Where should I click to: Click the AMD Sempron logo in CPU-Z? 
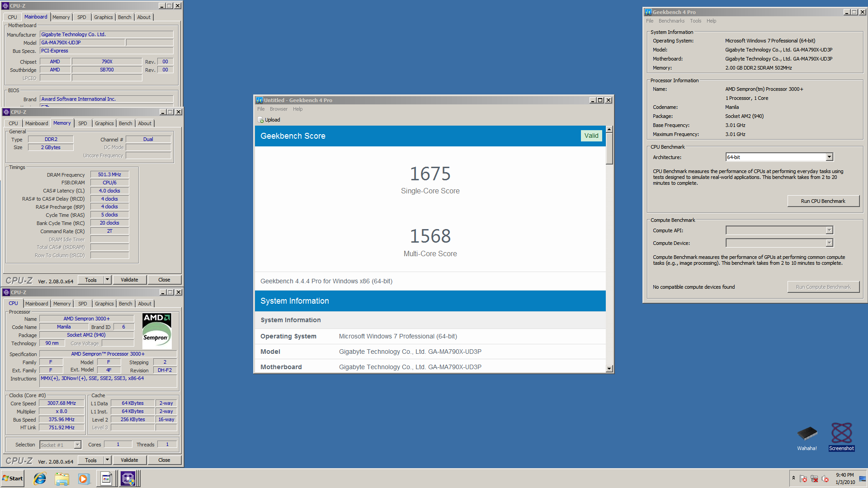[x=157, y=331]
